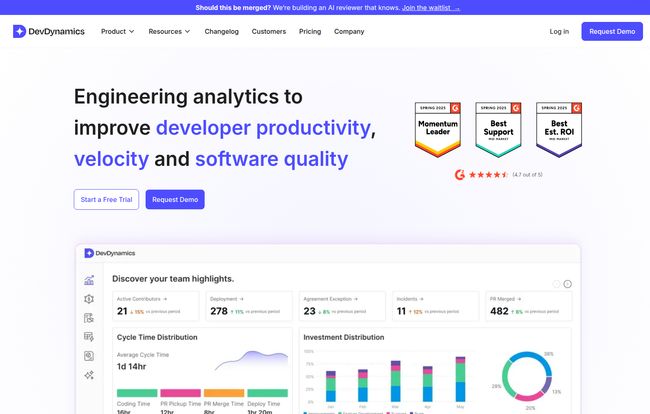
Task: Click the 1d 14hr average cycle time value
Action: [131, 367]
